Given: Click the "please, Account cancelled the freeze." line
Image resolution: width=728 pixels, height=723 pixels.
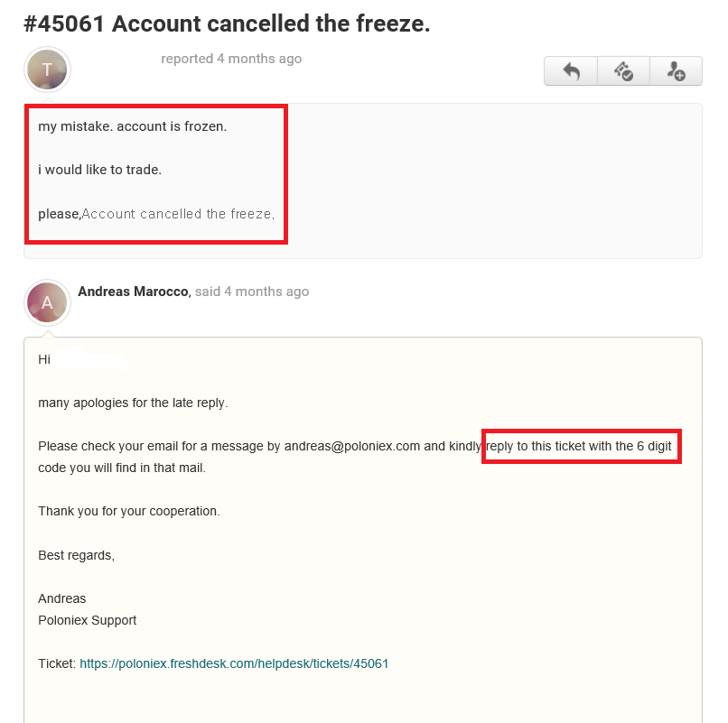Looking at the screenshot, I should (x=155, y=214).
